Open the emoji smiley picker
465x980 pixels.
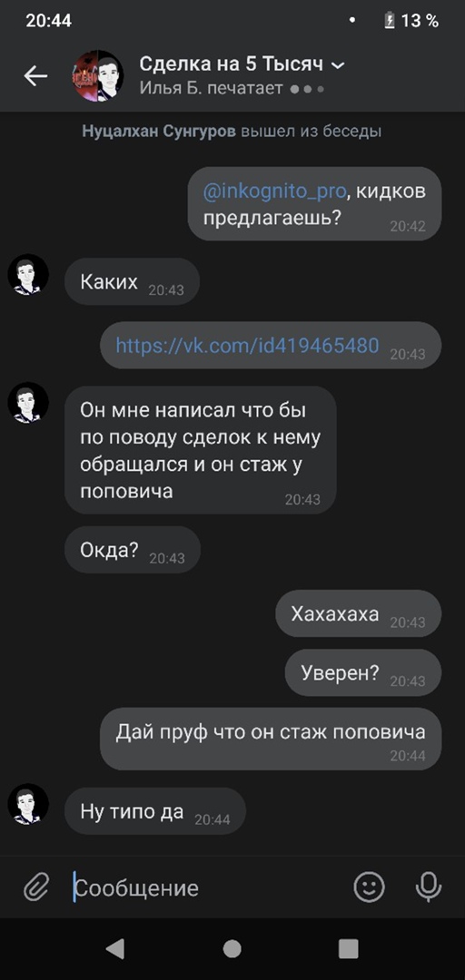pyautogui.click(x=370, y=887)
